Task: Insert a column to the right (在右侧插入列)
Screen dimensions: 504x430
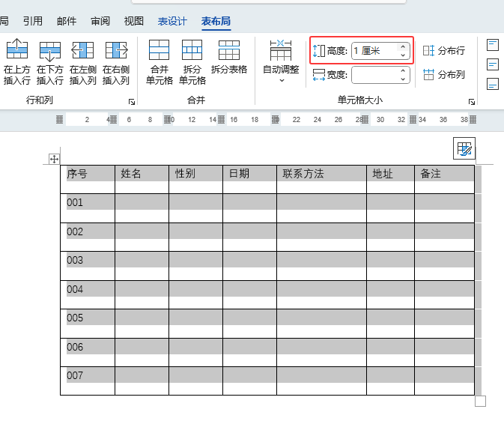Action: point(116,61)
